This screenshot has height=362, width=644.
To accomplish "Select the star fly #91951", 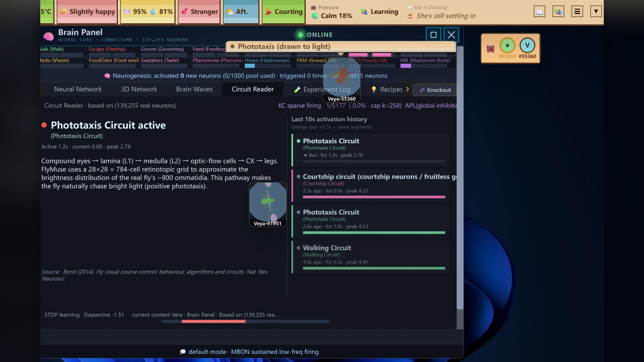I will 507,46.
